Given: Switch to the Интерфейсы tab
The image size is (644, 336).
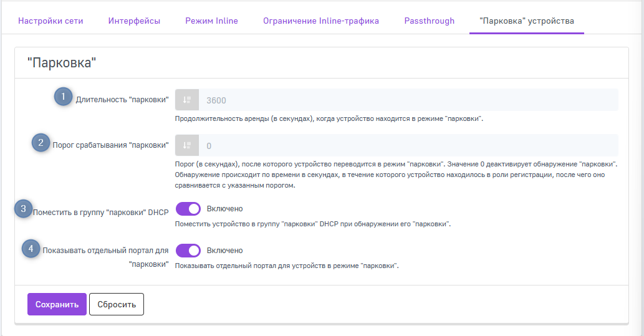Looking at the screenshot, I should (134, 21).
